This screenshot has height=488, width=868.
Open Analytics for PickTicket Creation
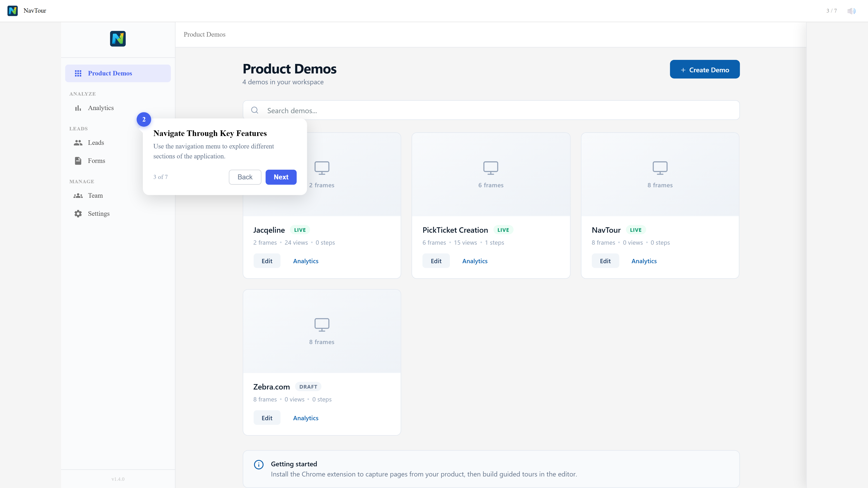click(474, 261)
